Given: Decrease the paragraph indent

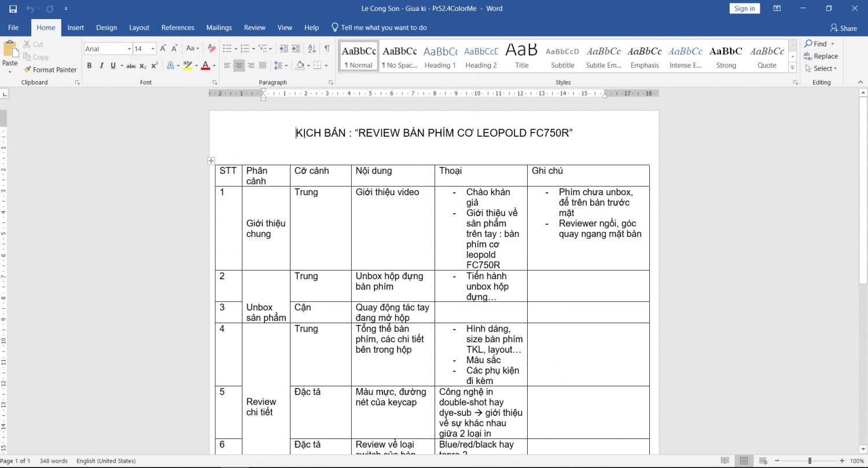Looking at the screenshot, I should click(284, 49).
